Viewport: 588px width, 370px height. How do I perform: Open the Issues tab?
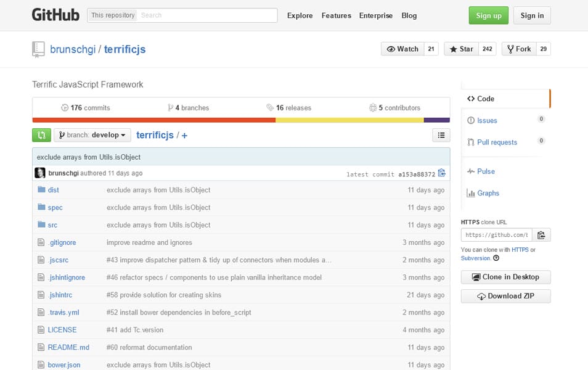(x=505, y=120)
